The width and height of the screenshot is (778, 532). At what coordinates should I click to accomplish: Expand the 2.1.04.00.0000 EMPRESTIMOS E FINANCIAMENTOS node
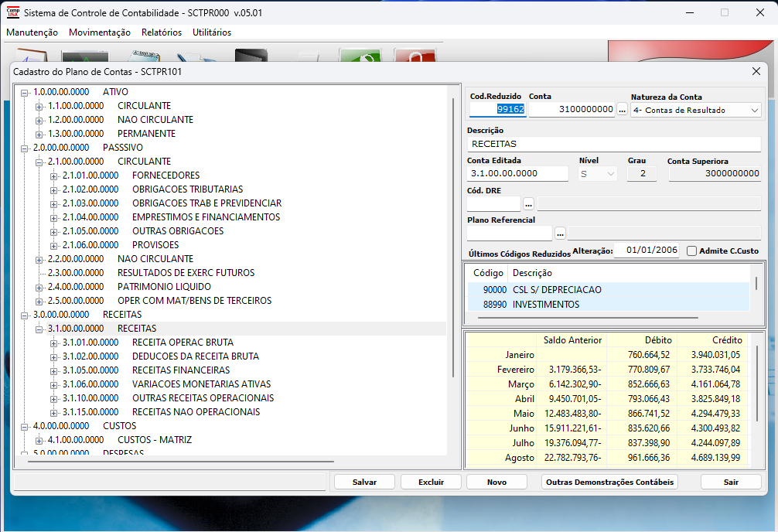coord(53,218)
